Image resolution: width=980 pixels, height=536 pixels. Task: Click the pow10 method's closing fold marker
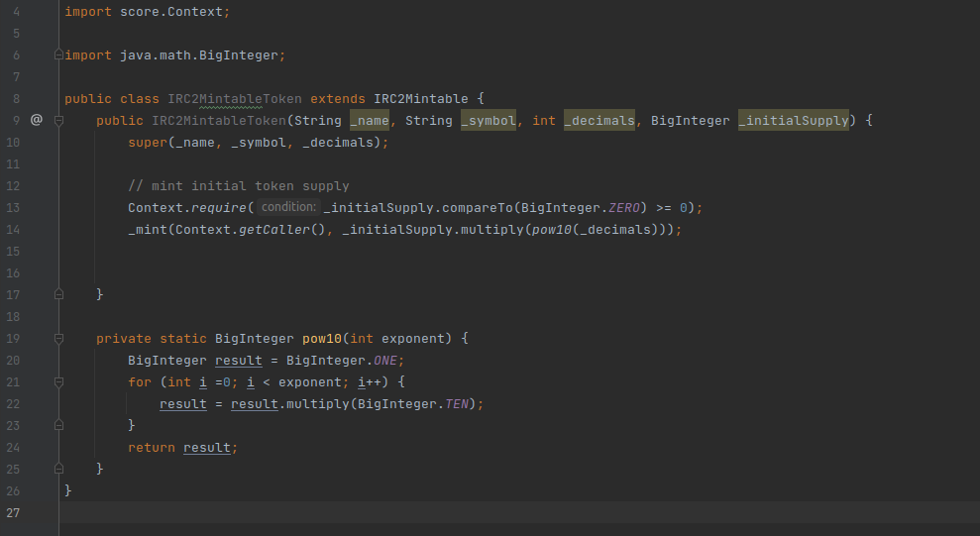(58, 468)
